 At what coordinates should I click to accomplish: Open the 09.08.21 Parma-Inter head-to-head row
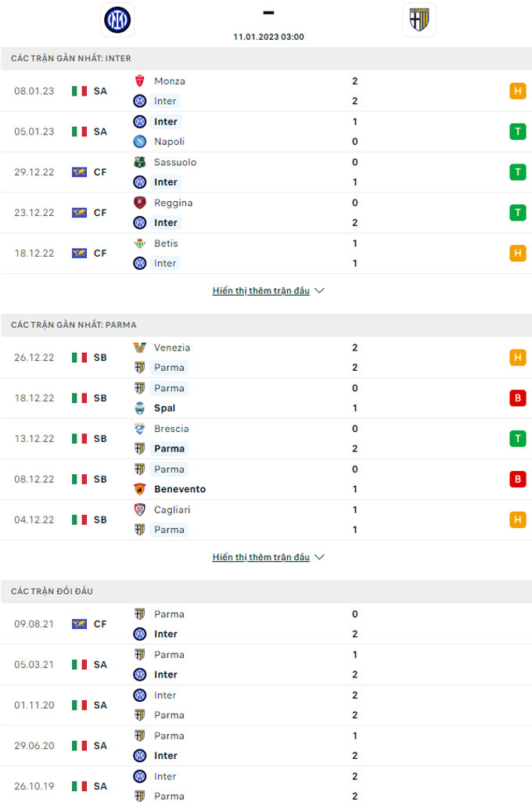click(x=266, y=624)
